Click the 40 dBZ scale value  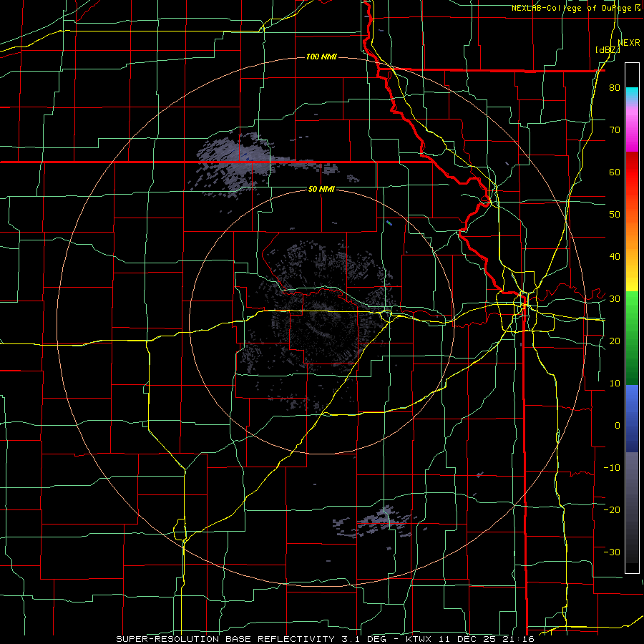(615, 257)
